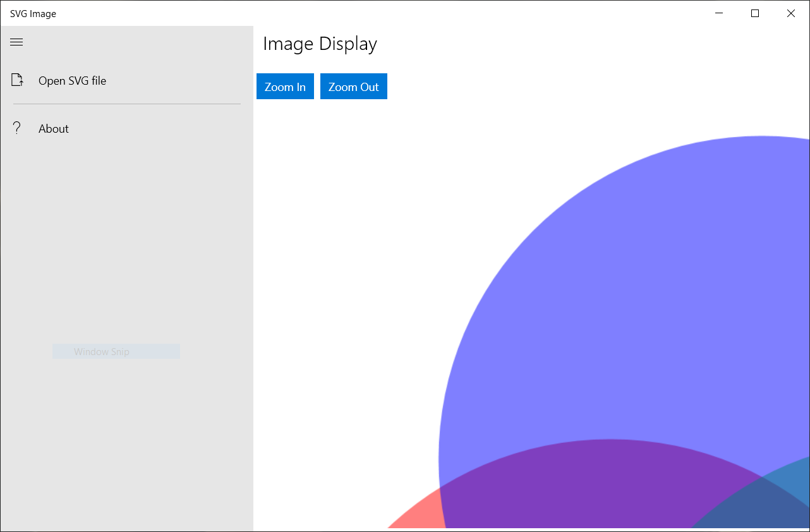Click the SVG Image window title

click(33, 14)
